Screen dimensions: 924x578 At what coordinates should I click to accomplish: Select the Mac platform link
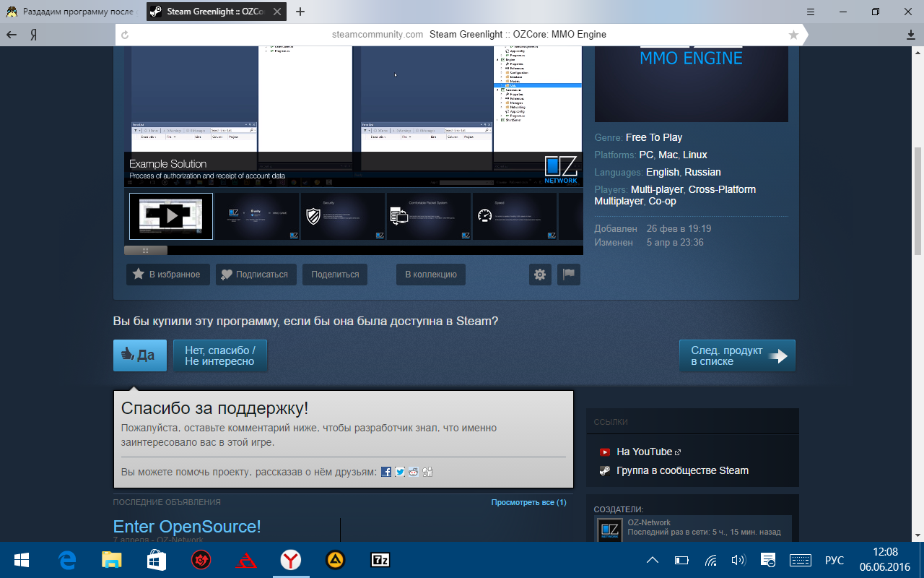[x=668, y=155]
